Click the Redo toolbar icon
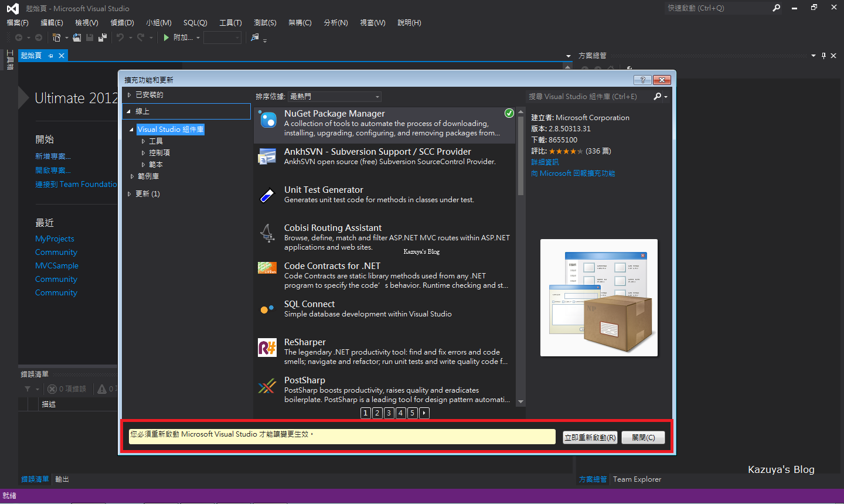Image resolution: width=844 pixels, height=504 pixels. (141, 38)
